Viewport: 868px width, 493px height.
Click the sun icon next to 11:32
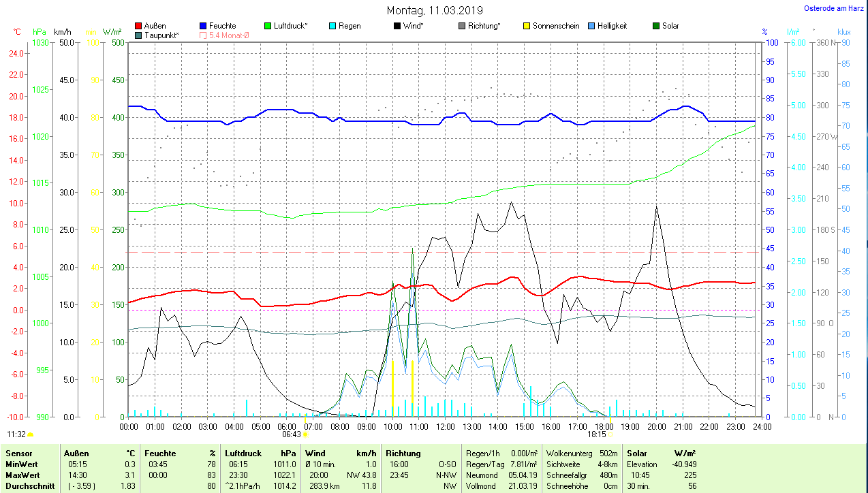tap(31, 434)
